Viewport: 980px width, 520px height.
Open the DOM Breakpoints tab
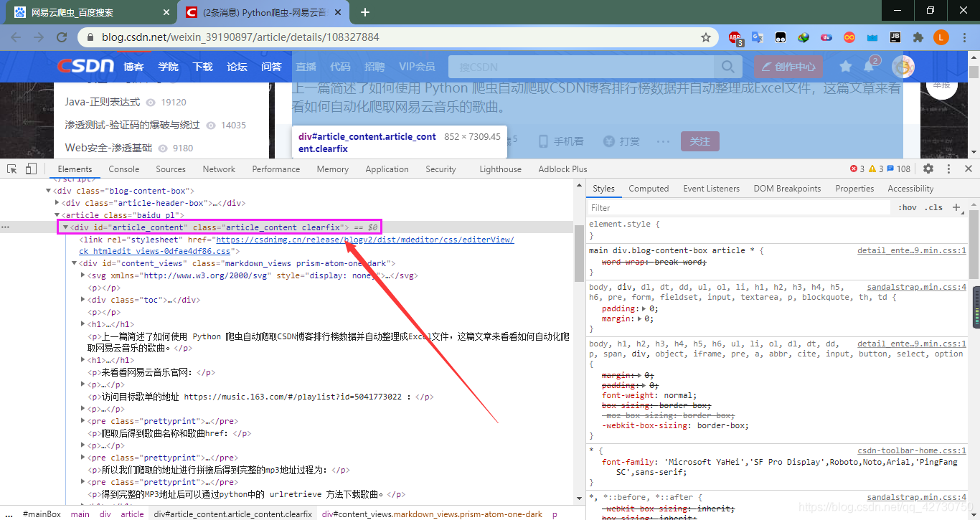787,189
